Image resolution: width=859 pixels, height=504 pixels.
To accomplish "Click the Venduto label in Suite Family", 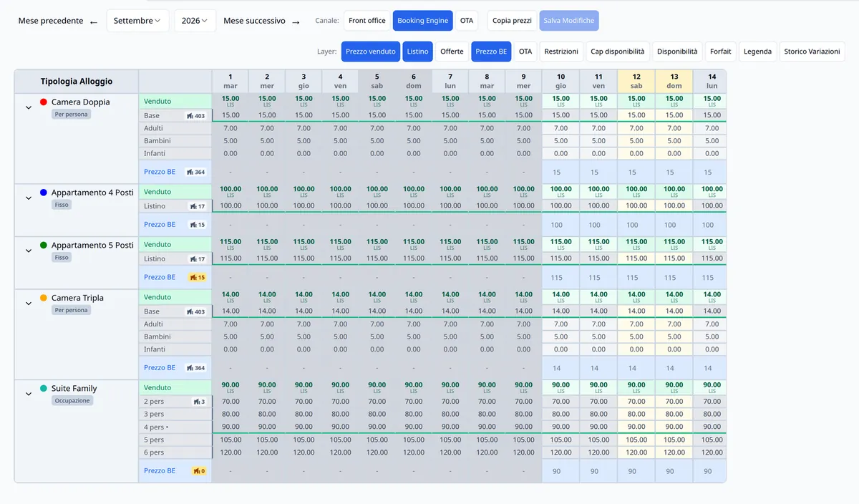I will [x=157, y=388].
